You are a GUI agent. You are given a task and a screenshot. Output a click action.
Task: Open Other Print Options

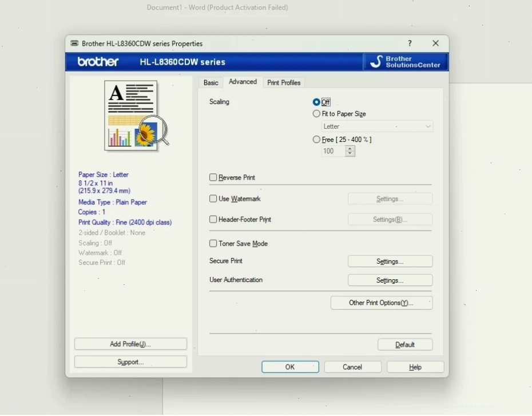coord(382,303)
